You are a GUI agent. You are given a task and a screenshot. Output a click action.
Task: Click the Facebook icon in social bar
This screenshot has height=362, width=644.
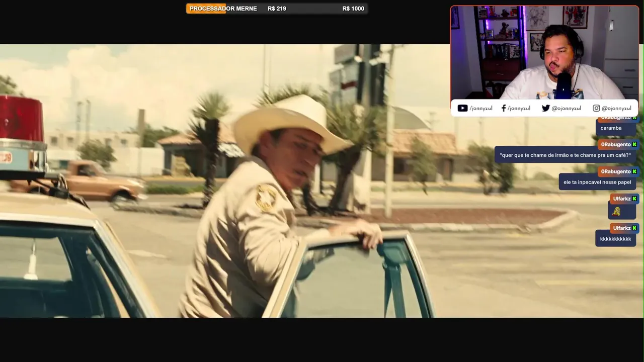504,108
